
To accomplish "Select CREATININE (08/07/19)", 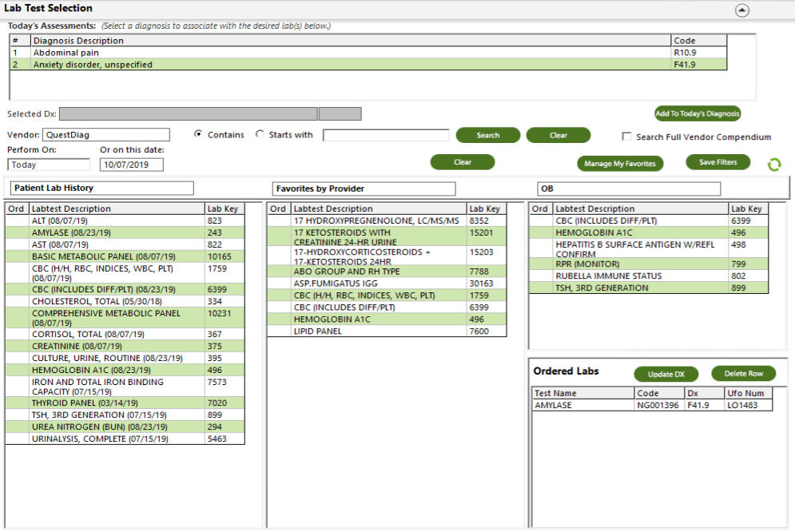I will [x=125, y=346].
